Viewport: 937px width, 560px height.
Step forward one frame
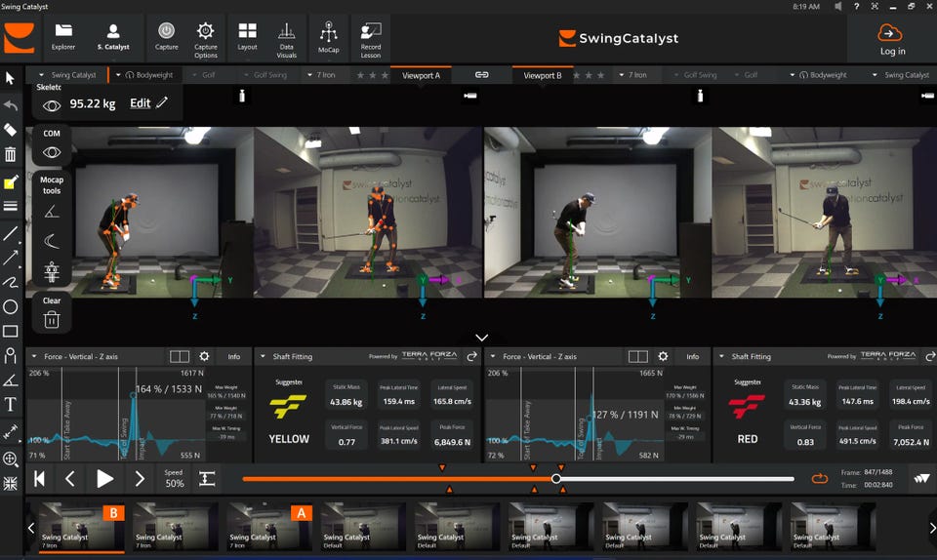pos(140,478)
